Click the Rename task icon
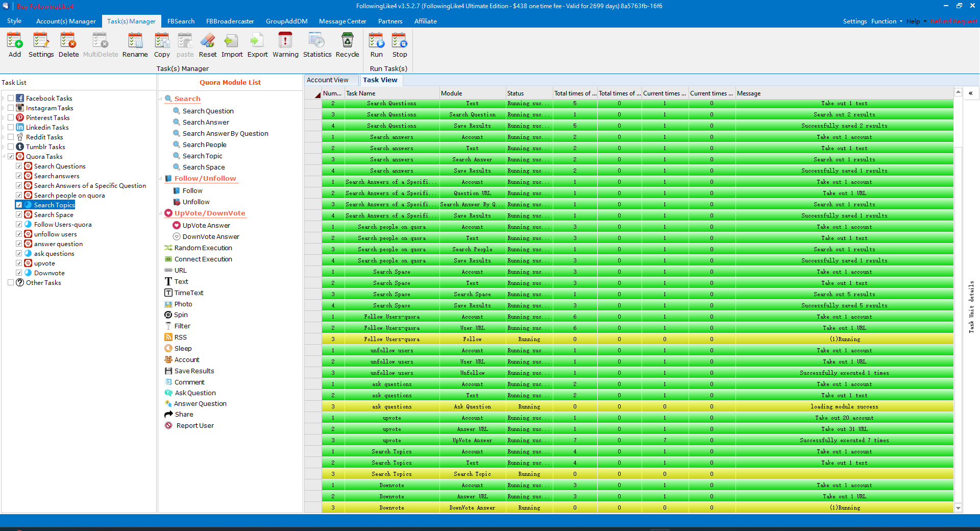980x531 pixels. pos(135,45)
